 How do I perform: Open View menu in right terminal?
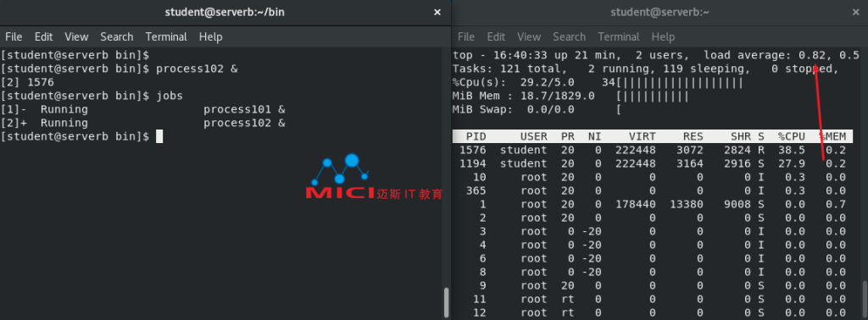529,37
